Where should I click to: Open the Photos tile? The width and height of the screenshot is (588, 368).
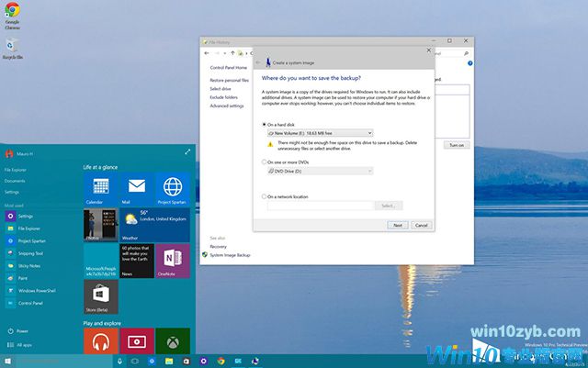coord(100,225)
